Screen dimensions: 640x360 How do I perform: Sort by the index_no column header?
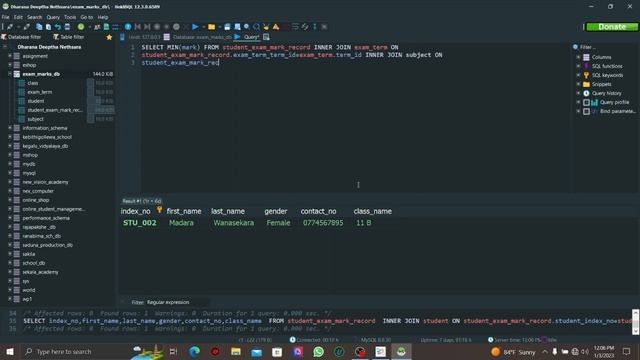(x=136, y=211)
